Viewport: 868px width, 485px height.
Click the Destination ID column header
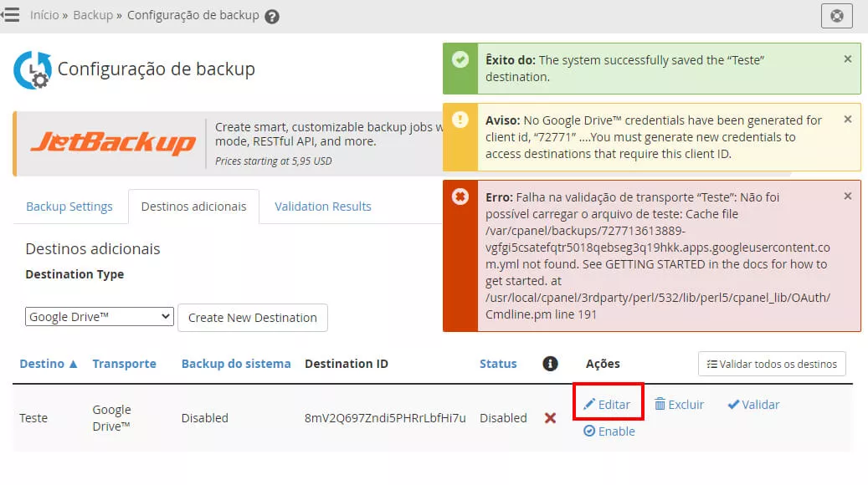click(x=346, y=364)
